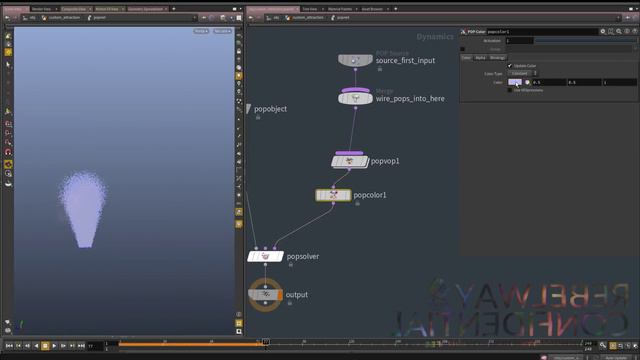
Task: Click the POP Color operator type icon
Action: (x=463, y=31)
